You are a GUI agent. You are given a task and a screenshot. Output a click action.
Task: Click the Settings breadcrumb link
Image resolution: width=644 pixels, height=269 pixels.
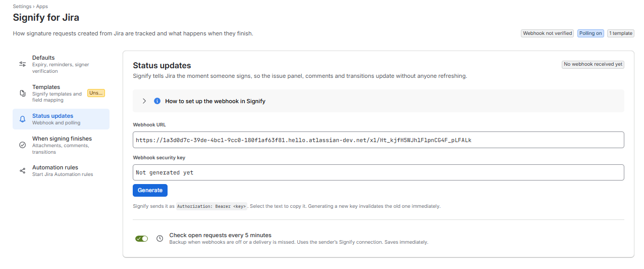22,6
